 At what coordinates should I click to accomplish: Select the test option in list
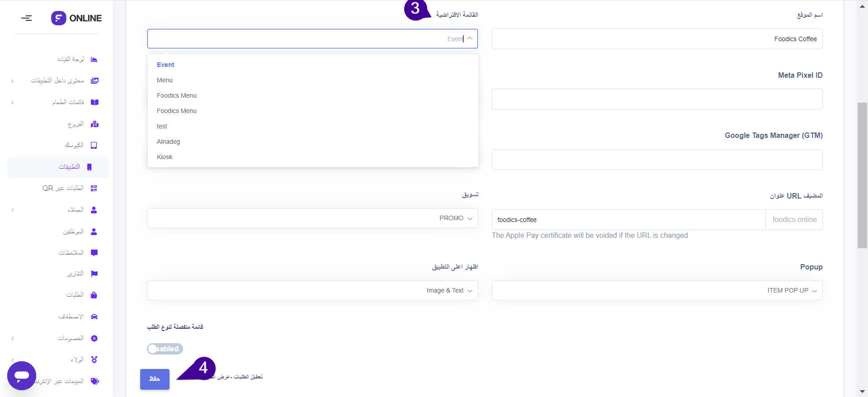(x=313, y=126)
